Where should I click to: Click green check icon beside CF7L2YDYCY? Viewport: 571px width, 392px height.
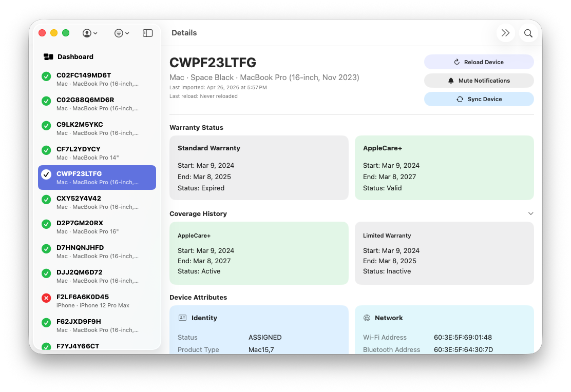point(46,150)
